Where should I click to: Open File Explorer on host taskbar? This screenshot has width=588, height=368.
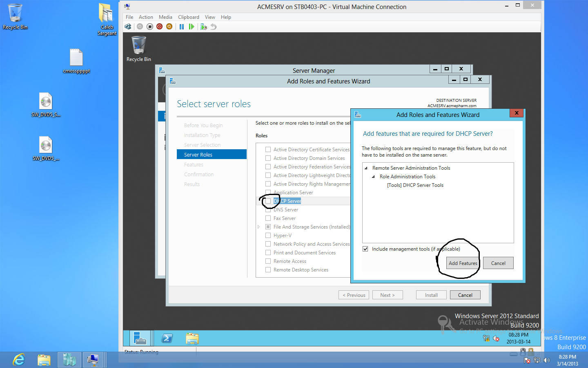(44, 360)
